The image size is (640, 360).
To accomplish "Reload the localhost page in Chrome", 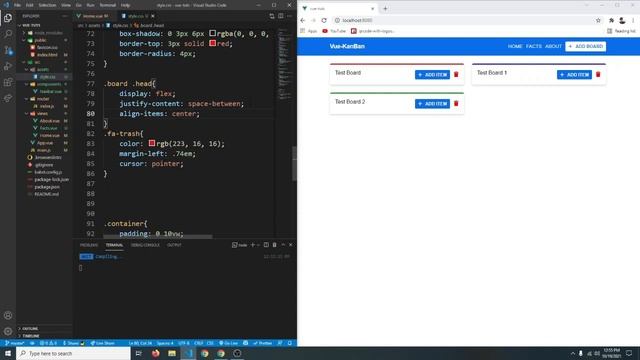I will [x=324, y=20].
